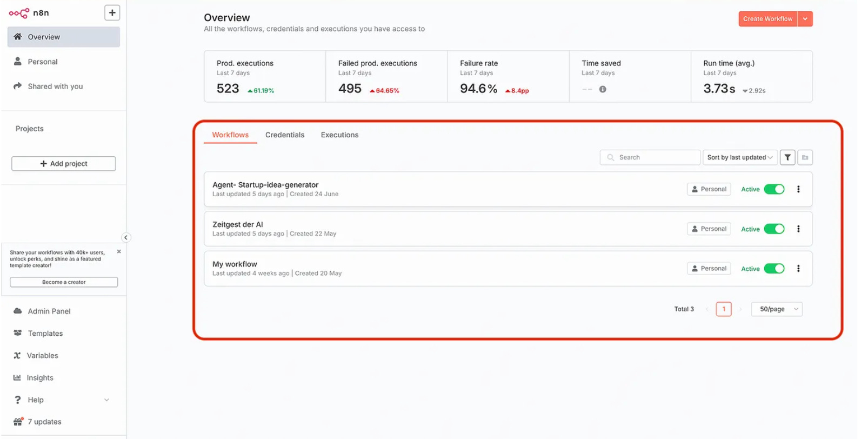
Task: Click Personal badge on Agent- Startup-idea-generator row
Action: pos(709,189)
